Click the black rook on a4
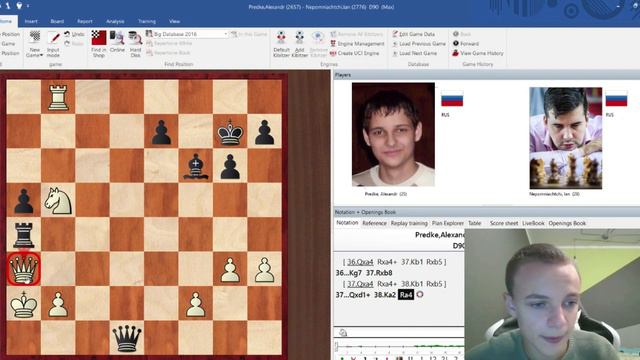Image resolution: width=640 pixels, height=360 pixels. tap(24, 235)
